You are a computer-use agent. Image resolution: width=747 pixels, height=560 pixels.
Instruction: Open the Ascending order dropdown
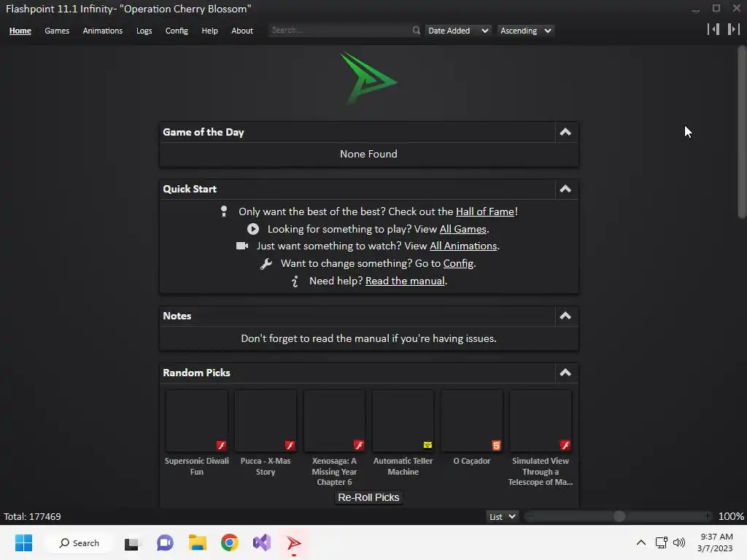(525, 31)
